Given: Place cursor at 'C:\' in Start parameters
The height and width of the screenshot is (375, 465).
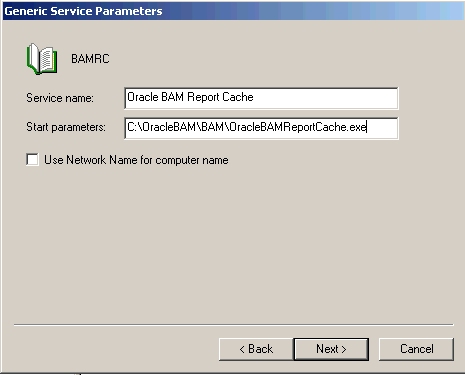Looking at the screenshot, I should coord(135,127).
